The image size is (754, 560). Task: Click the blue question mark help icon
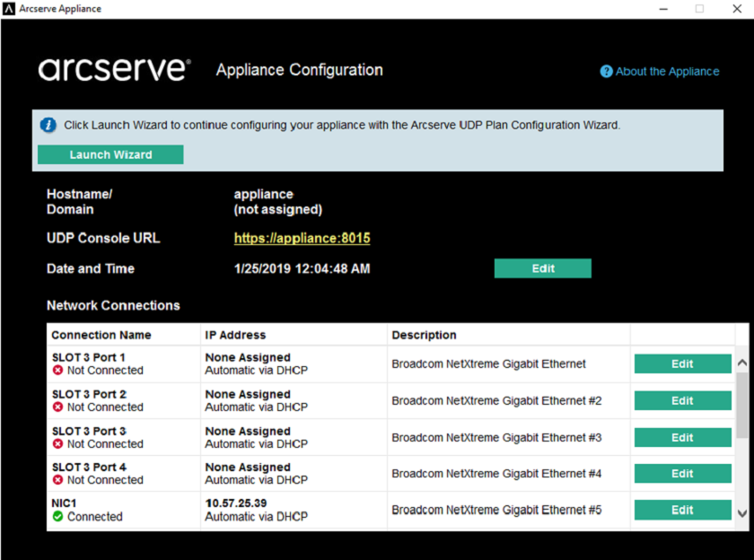(x=606, y=71)
